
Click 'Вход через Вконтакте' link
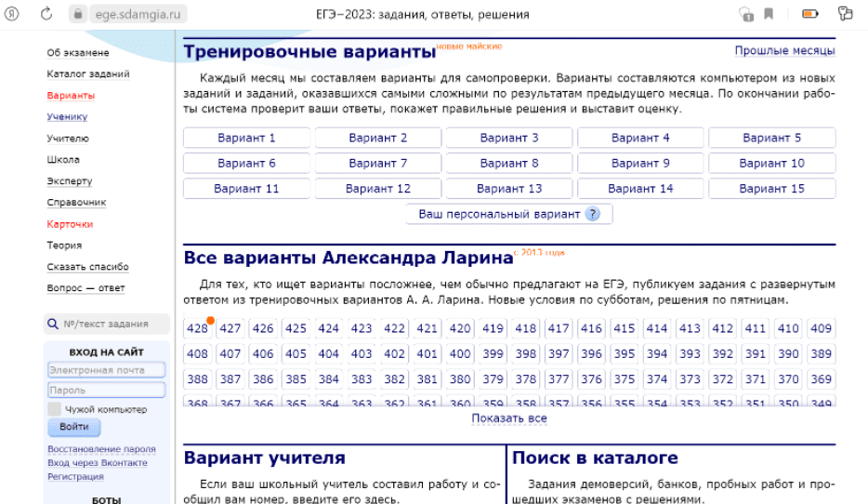[98, 462]
